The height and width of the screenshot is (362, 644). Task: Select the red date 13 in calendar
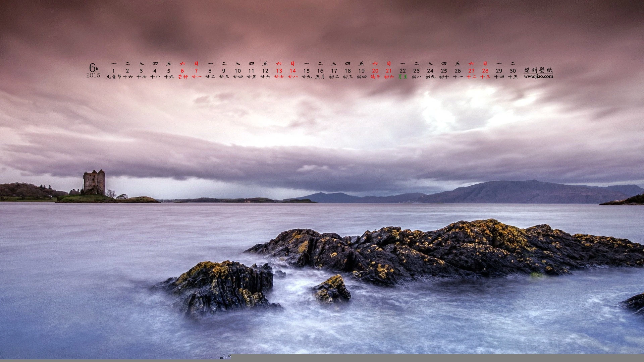(x=279, y=71)
